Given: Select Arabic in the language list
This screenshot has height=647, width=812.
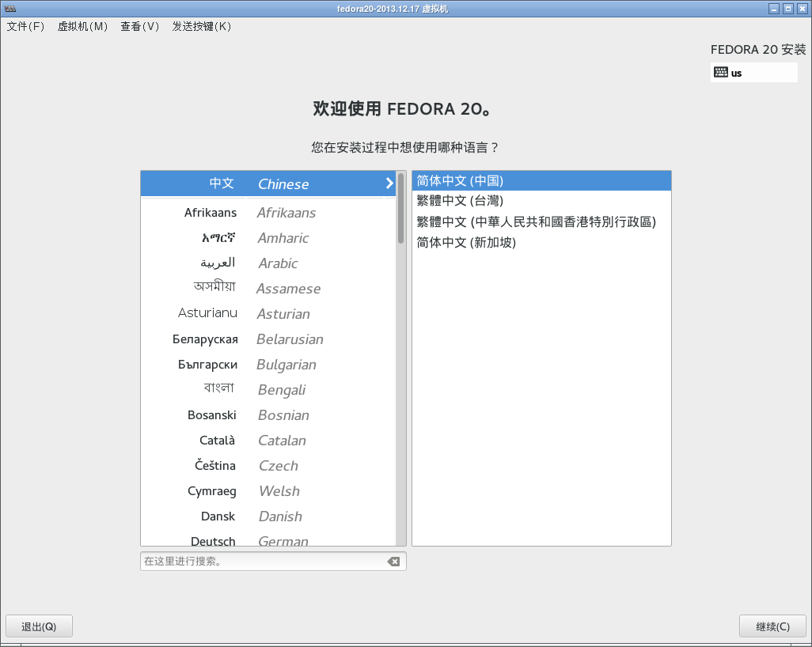Looking at the screenshot, I should point(268,263).
